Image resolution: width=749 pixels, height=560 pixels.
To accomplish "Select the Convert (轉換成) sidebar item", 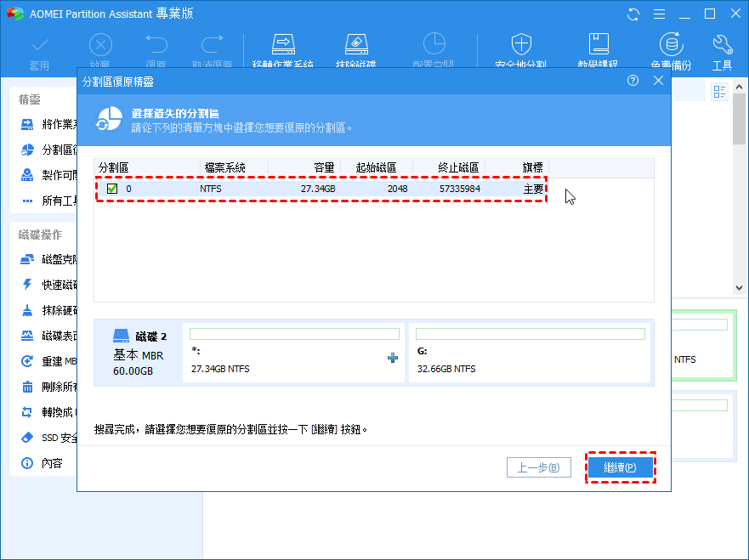I will point(48,412).
